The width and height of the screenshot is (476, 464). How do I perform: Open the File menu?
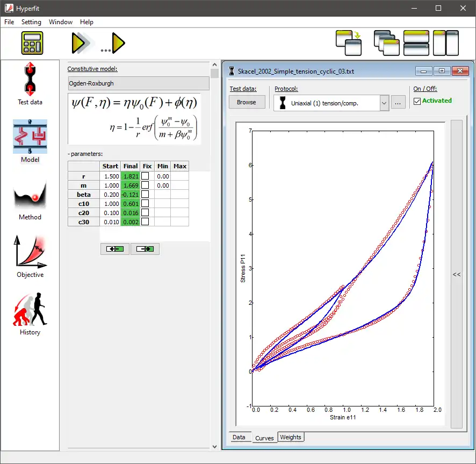pos(9,22)
